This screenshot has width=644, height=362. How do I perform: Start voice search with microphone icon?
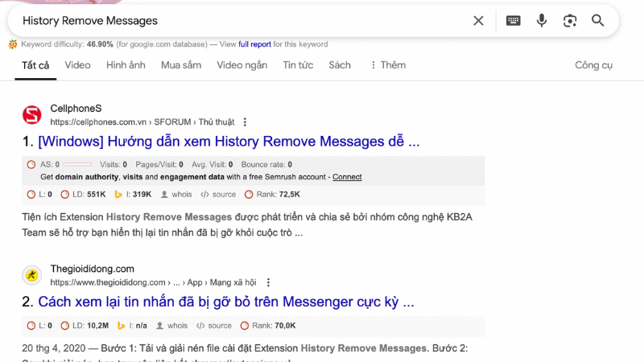click(542, 21)
